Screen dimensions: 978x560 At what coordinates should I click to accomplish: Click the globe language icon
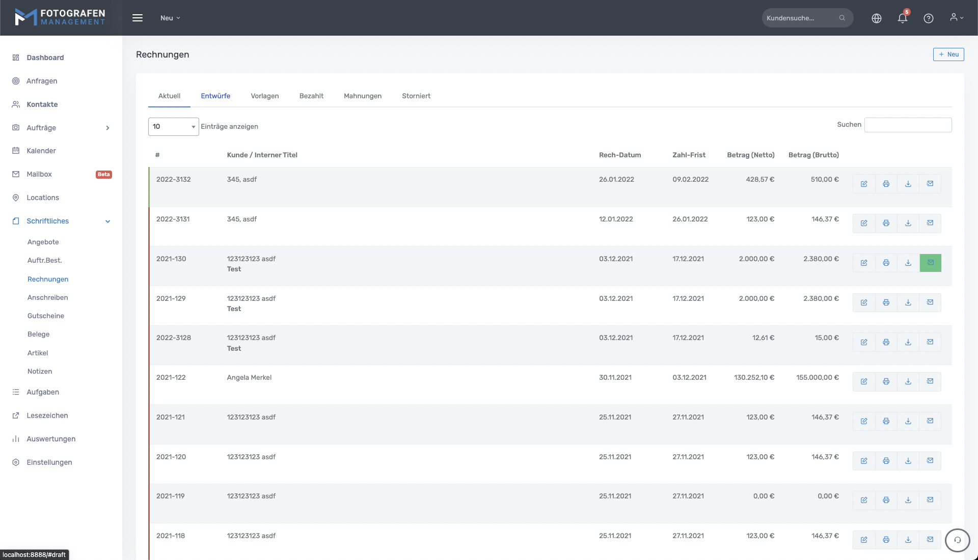876,18
